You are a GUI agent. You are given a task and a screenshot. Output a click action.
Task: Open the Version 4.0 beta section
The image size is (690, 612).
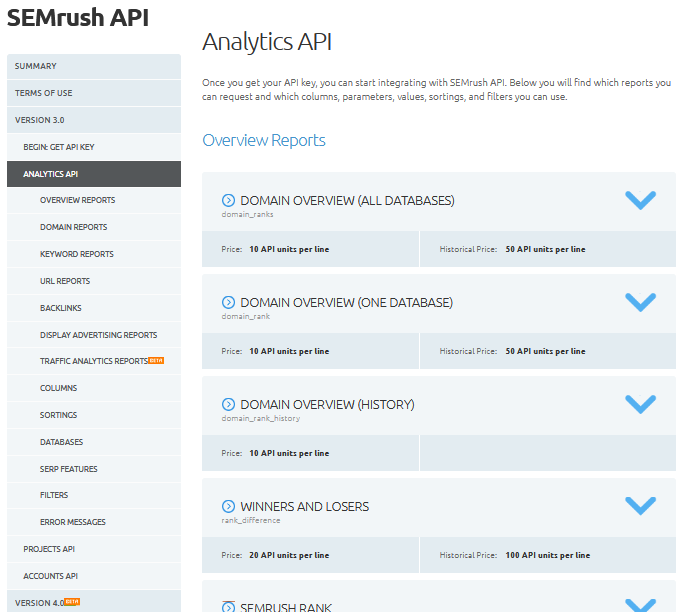click(40, 603)
